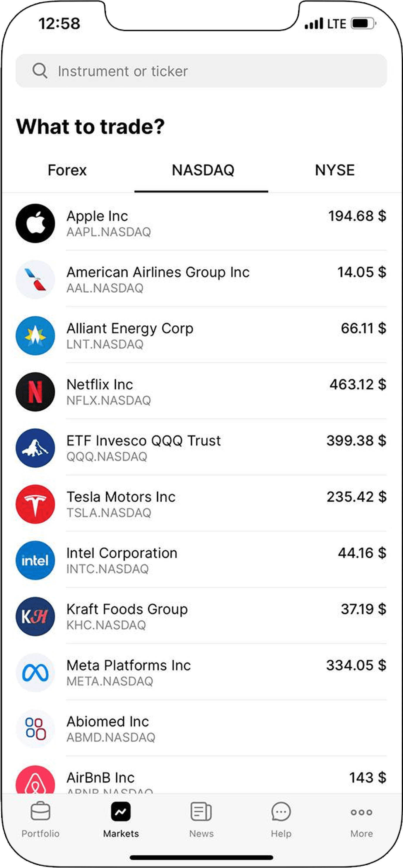The height and width of the screenshot is (868, 403).
Task: Tap the Meta Platforms logo icon
Action: tap(35, 673)
